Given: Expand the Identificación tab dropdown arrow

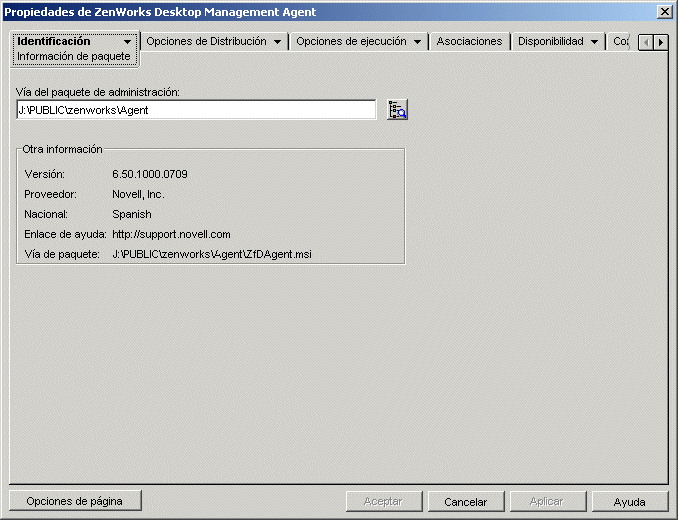Looking at the screenshot, I should click(x=127, y=42).
